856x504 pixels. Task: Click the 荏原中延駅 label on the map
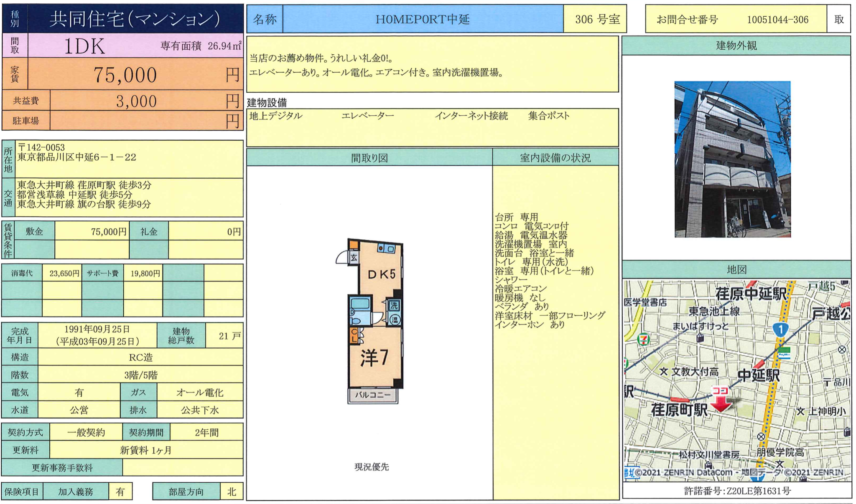click(x=751, y=294)
